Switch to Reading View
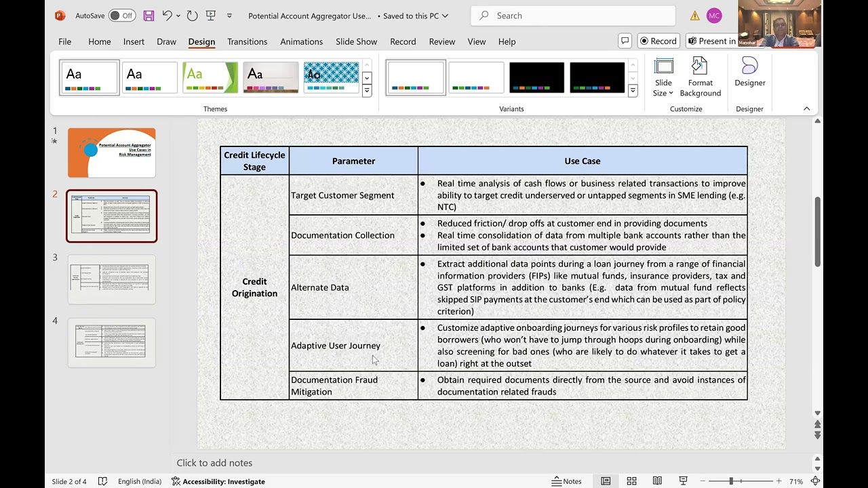This screenshot has height=488, width=868. click(657, 481)
